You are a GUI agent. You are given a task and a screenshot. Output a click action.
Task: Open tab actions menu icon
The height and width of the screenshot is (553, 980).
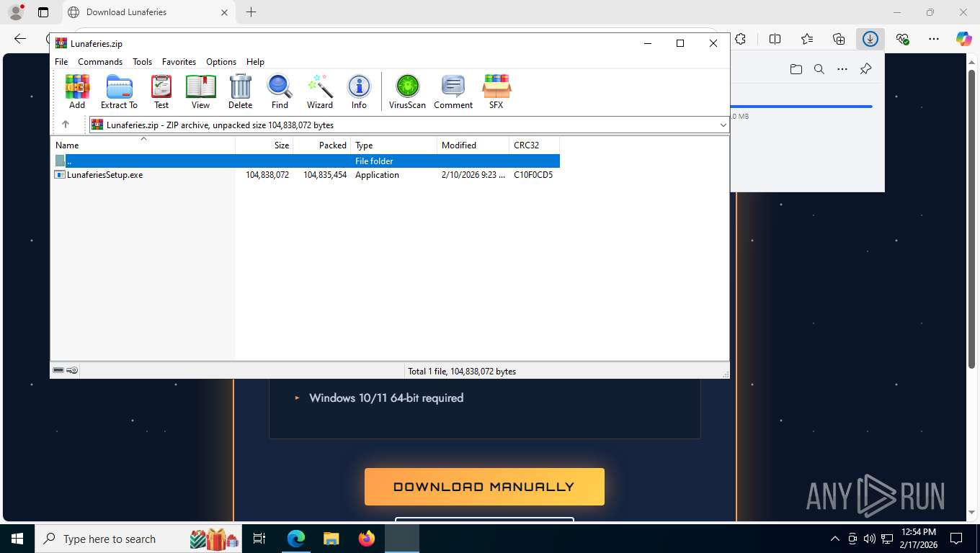point(43,12)
